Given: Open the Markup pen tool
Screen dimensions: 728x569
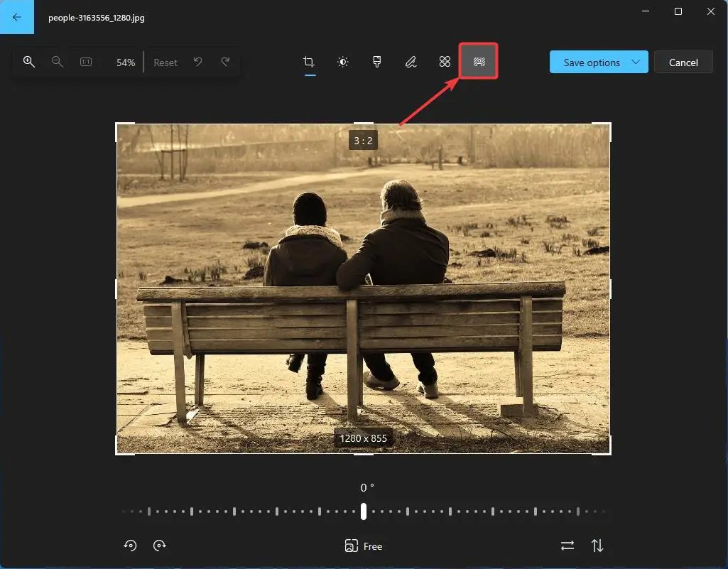Looking at the screenshot, I should [x=411, y=62].
